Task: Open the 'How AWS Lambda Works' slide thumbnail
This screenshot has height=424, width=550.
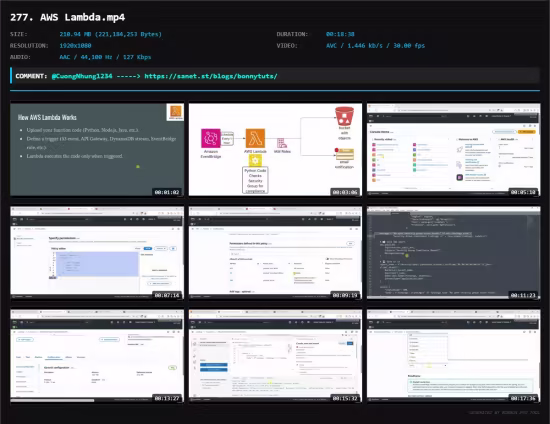Action: pyautogui.click(x=97, y=150)
